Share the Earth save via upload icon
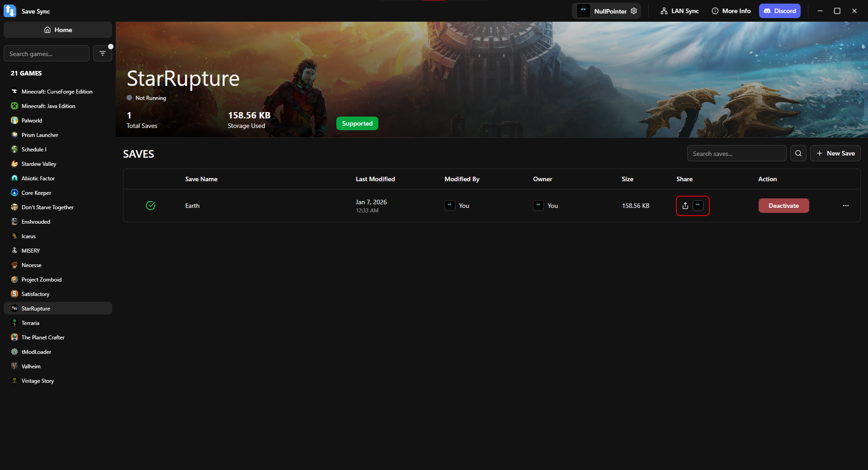Viewport: 868px width, 470px height. pos(685,206)
